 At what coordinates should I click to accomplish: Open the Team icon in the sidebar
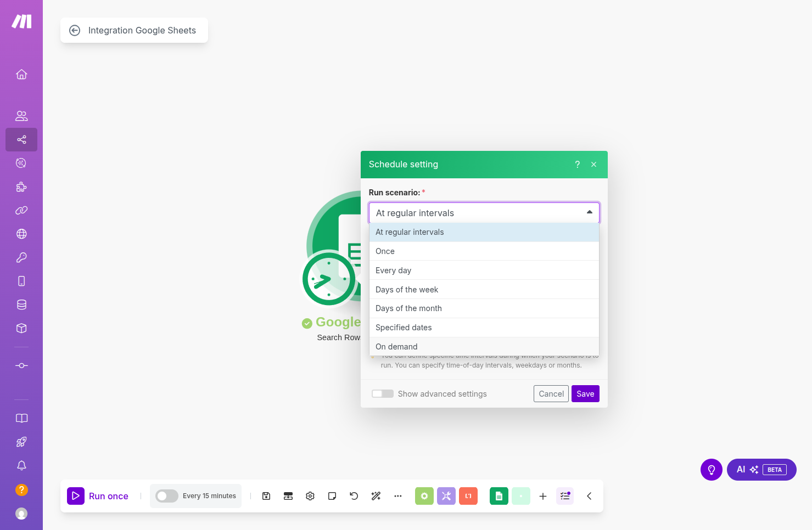(21, 116)
